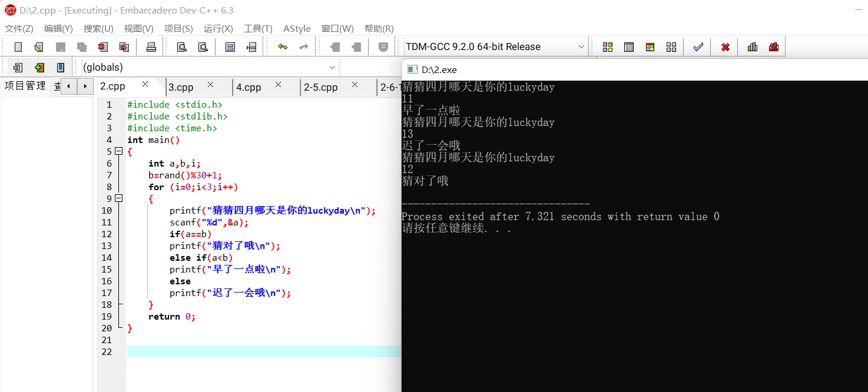This screenshot has height=392, width=868.
Task: Click the Compile and Run icon
Action: [650, 47]
